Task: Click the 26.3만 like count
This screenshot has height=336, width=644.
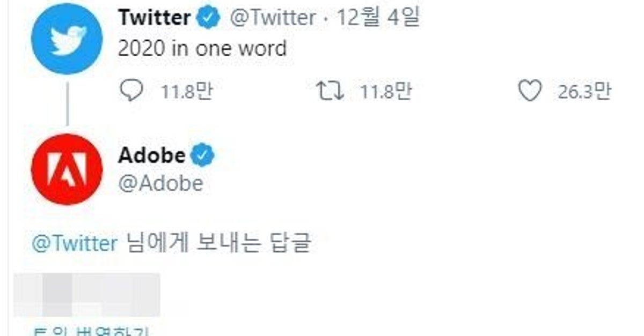Action: coord(584,92)
